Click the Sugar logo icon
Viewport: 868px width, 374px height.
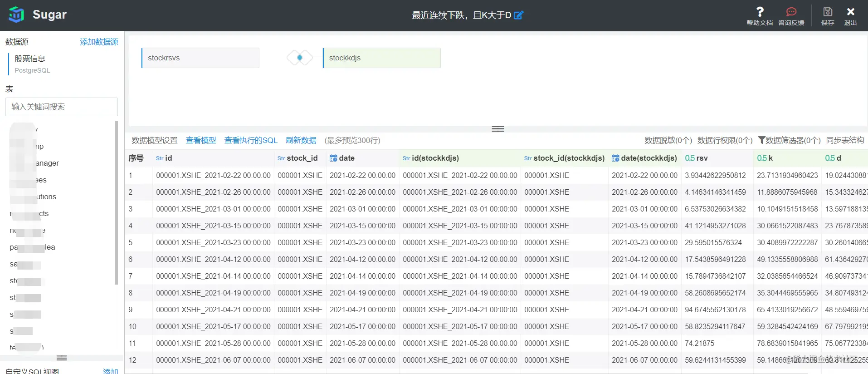pyautogui.click(x=16, y=15)
